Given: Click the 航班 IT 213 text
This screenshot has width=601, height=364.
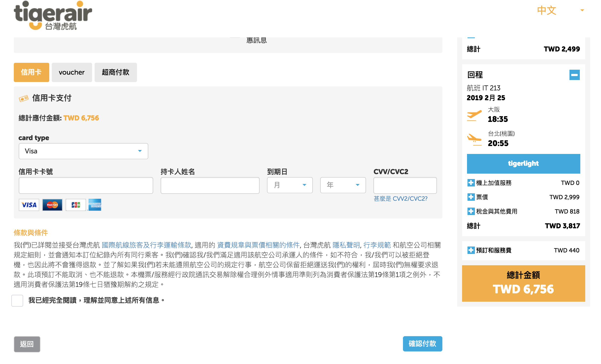Looking at the screenshot, I should click(x=484, y=88).
